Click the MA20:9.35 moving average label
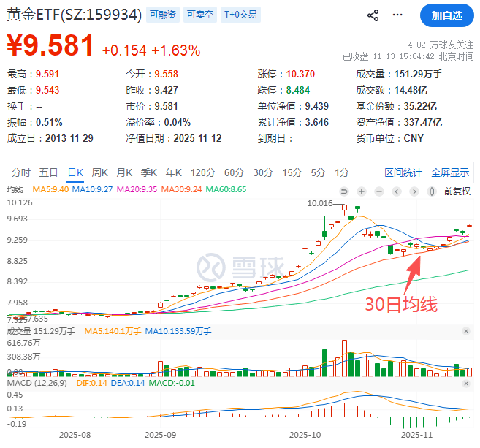 137,189
